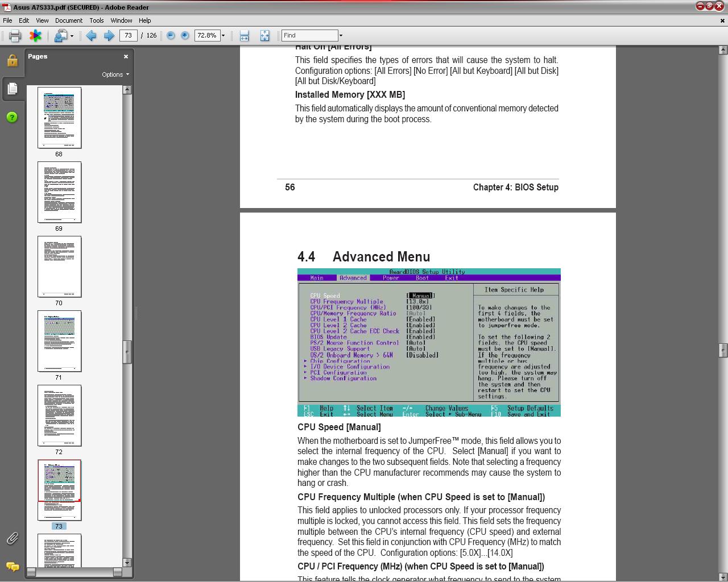
Task: Open the Document menu
Action: click(x=69, y=20)
